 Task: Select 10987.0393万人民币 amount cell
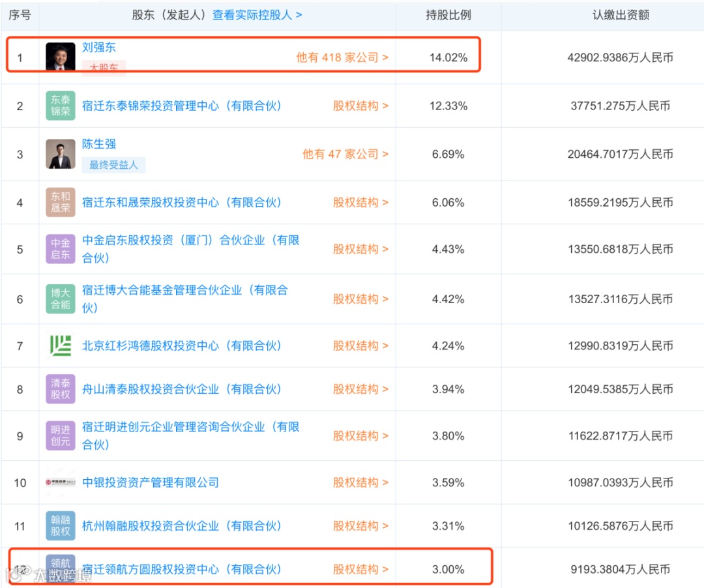(x=621, y=482)
